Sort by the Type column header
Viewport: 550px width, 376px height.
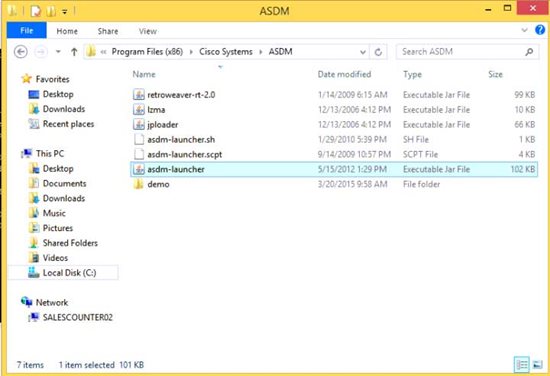412,74
